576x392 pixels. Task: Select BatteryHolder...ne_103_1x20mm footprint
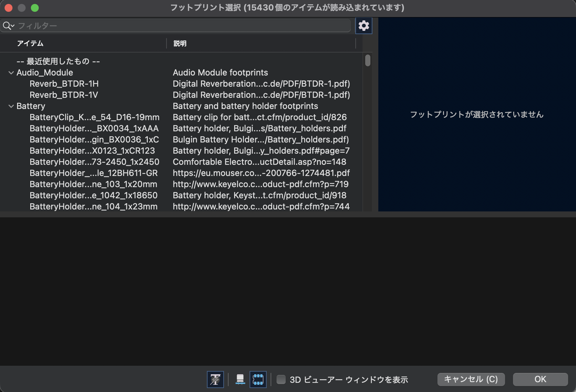93,184
